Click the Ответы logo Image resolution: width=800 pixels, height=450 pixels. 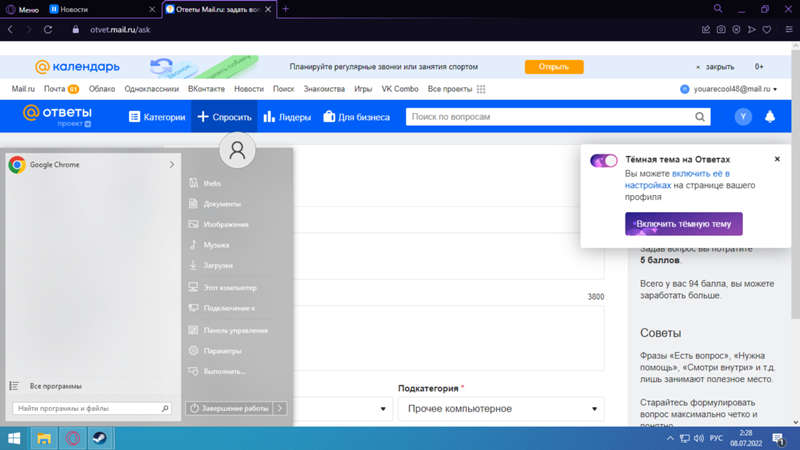[57, 116]
